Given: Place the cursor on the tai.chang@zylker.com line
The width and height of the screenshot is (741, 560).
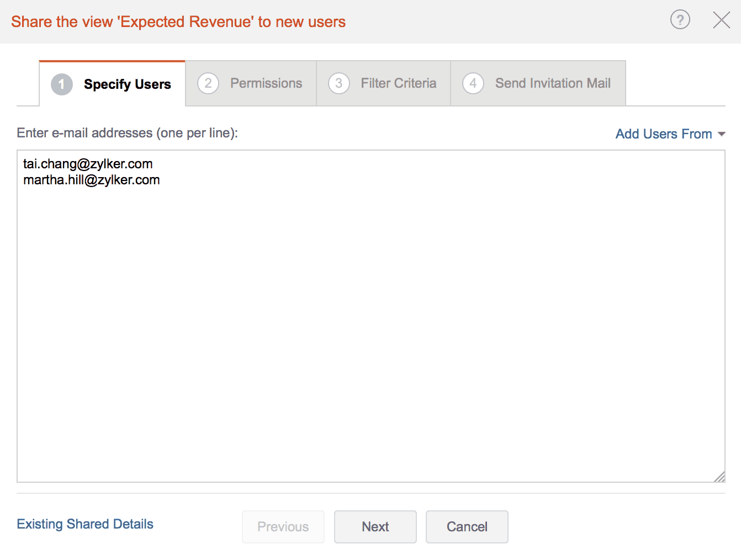Looking at the screenshot, I should [88, 164].
